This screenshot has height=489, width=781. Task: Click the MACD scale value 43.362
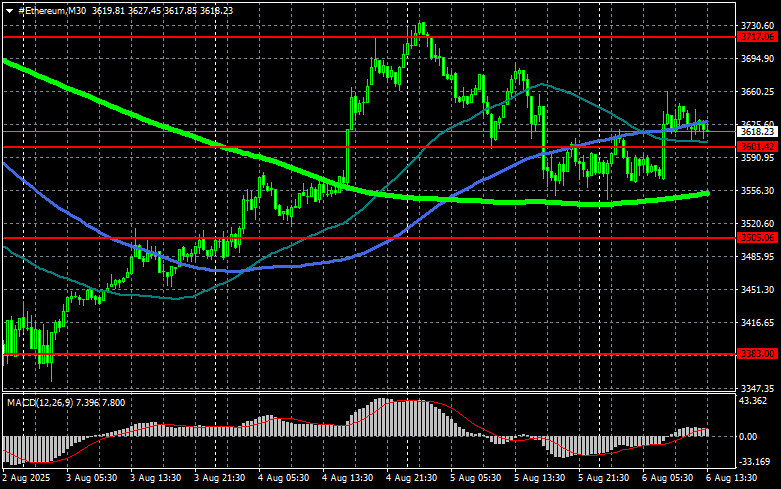753,401
